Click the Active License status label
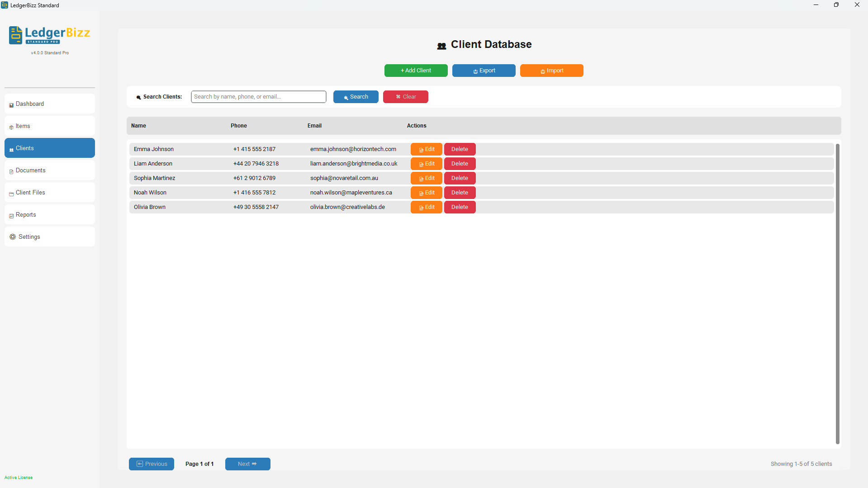Viewport: 868px width, 488px height. click(x=18, y=478)
